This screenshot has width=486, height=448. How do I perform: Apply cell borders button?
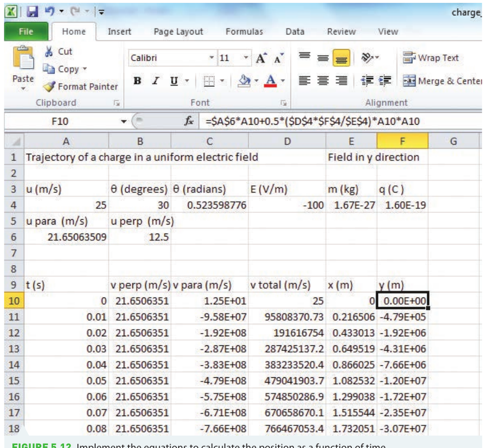point(209,81)
